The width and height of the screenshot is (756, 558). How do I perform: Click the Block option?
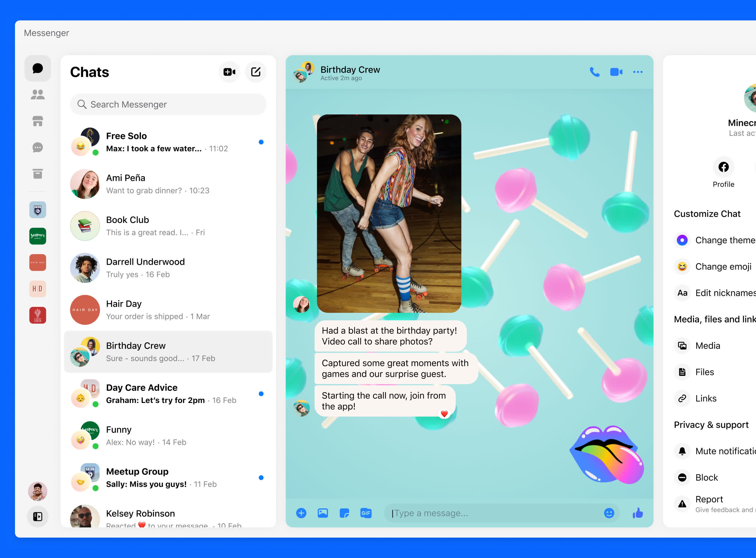(715, 478)
